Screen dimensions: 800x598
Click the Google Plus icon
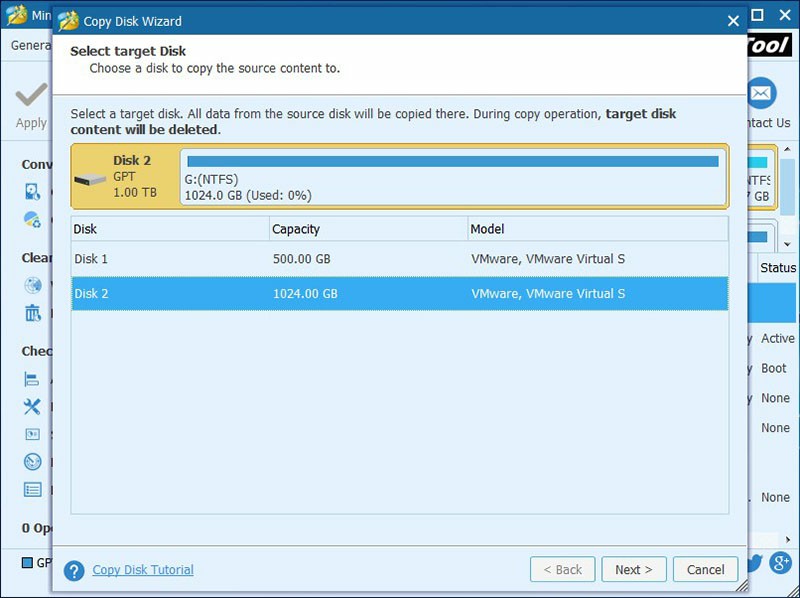coord(780,563)
